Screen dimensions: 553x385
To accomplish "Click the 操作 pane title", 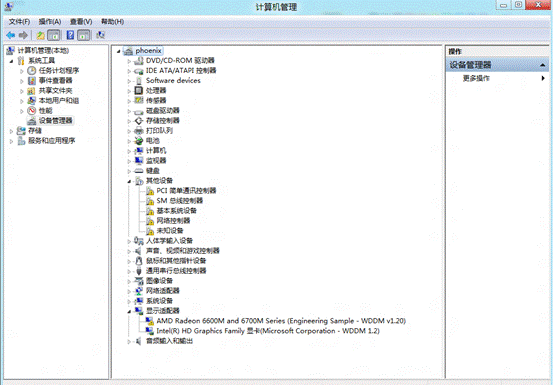I will tap(455, 52).
